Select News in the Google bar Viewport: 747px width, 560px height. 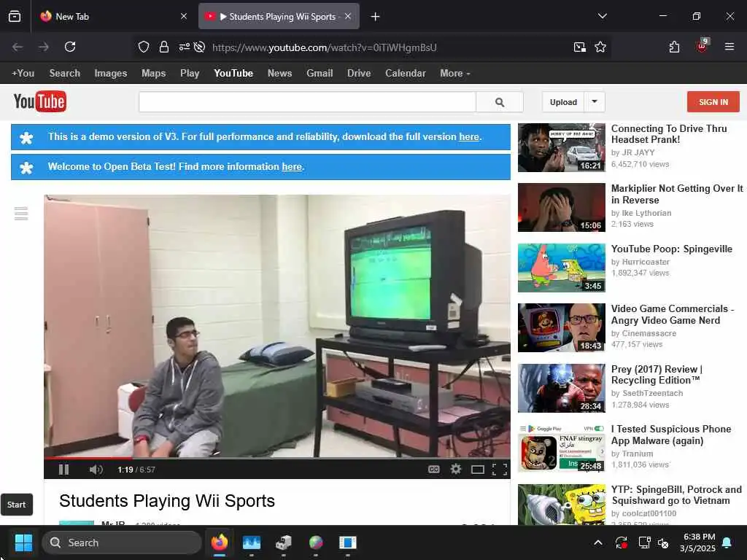[x=279, y=74]
